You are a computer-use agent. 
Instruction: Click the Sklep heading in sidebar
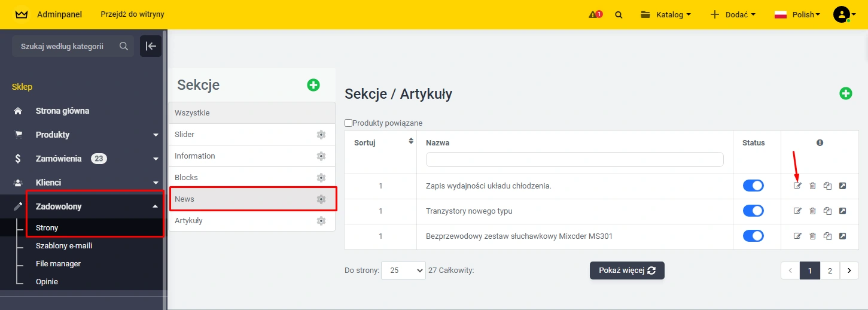[x=22, y=87]
